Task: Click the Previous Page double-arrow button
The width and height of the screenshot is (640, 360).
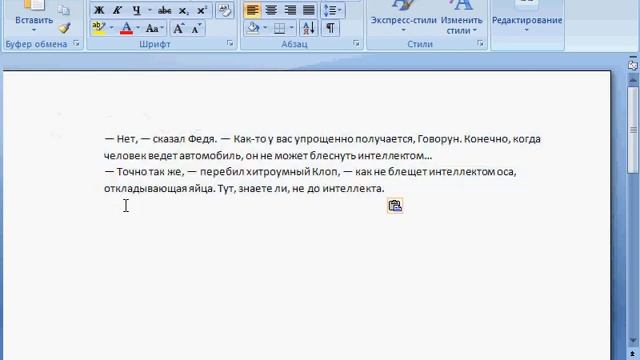Action: click(633, 355)
